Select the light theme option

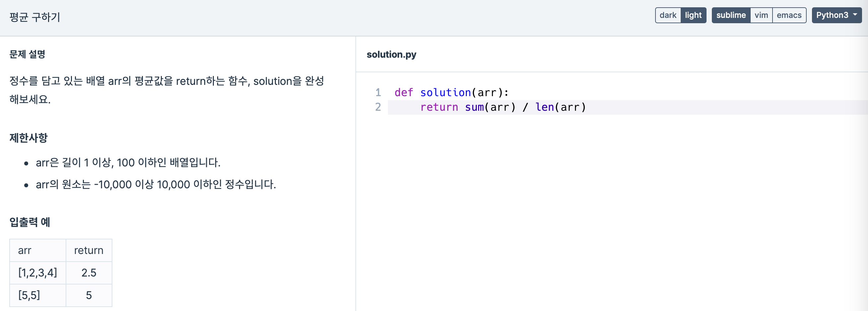tap(693, 15)
